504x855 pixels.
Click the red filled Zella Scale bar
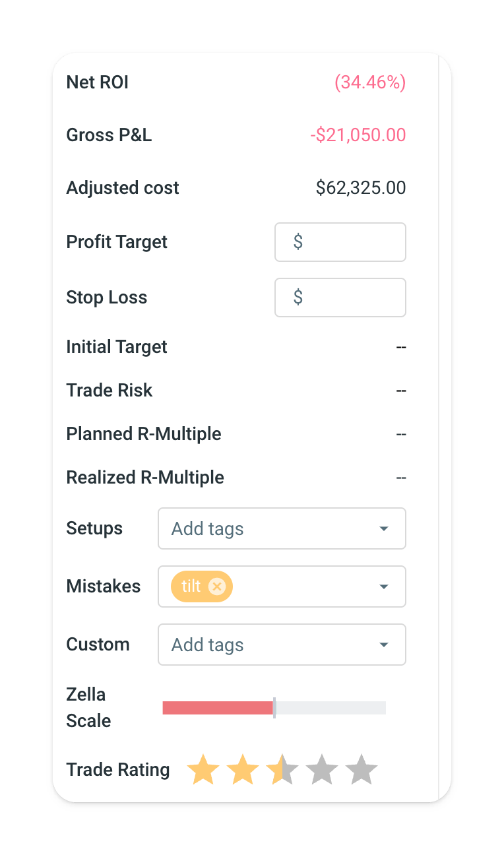click(218, 708)
